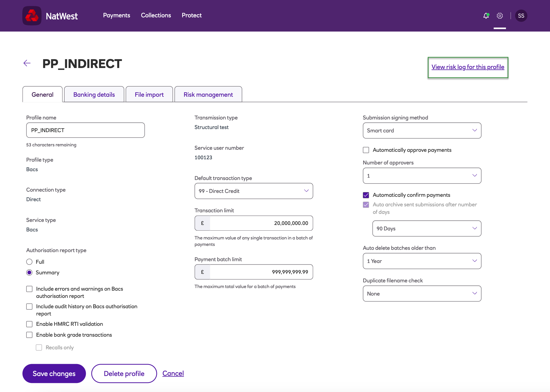
Task: Enable Automatically approve payments checkbox
Action: (x=366, y=150)
